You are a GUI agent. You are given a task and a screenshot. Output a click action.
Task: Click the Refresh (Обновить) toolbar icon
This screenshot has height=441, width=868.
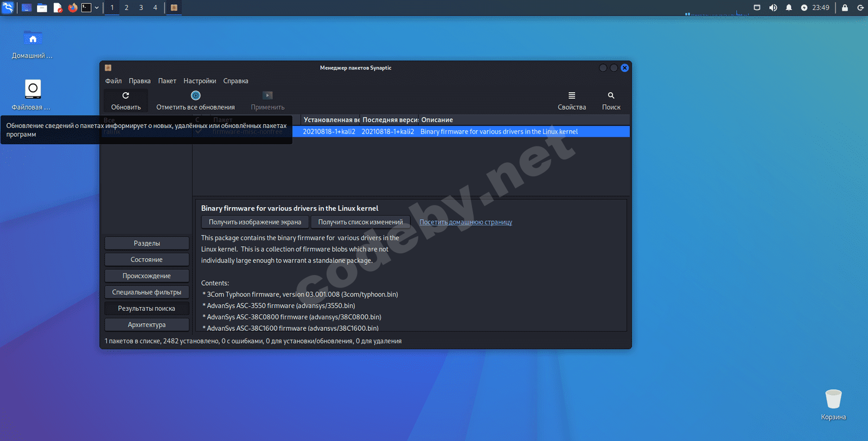[x=125, y=96]
